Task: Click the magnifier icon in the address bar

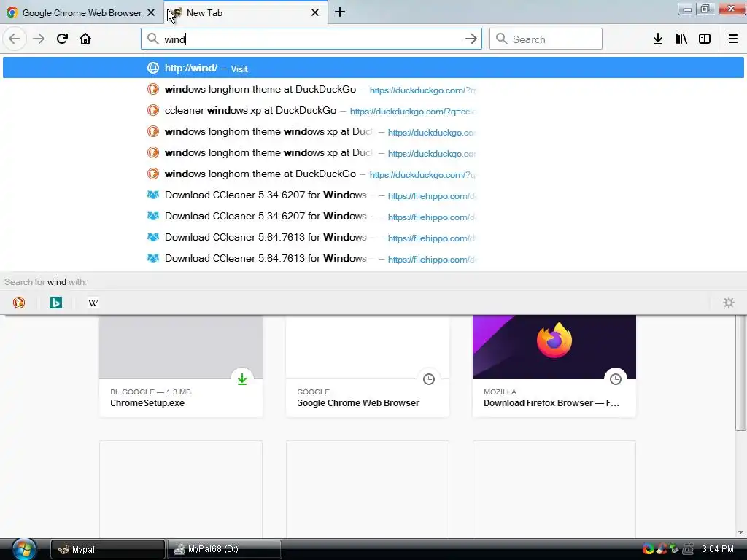Action: 152,39
